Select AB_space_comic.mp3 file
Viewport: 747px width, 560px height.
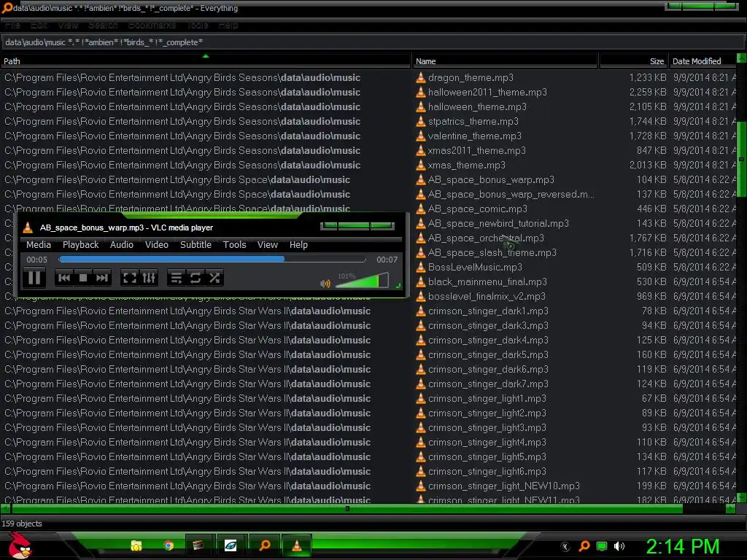click(478, 209)
